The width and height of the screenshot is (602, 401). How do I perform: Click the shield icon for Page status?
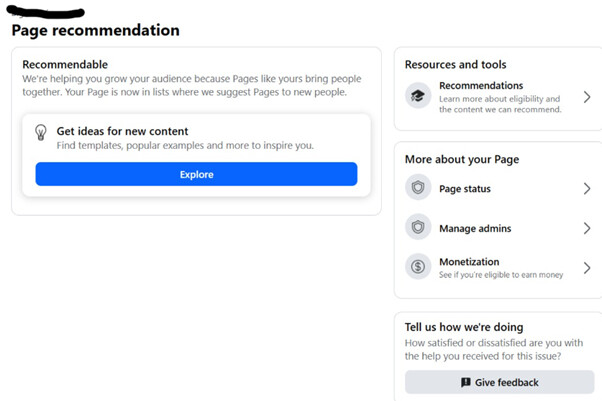418,188
